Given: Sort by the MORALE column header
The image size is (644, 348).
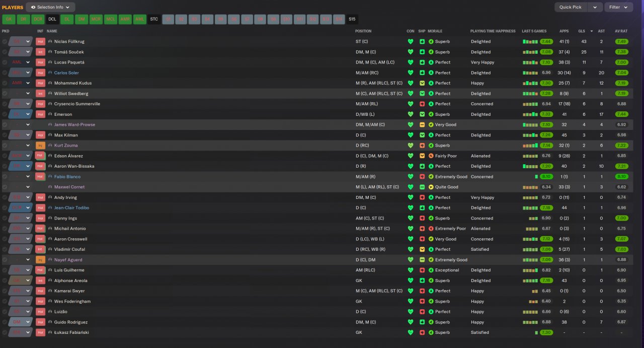Looking at the screenshot, I should point(435,31).
